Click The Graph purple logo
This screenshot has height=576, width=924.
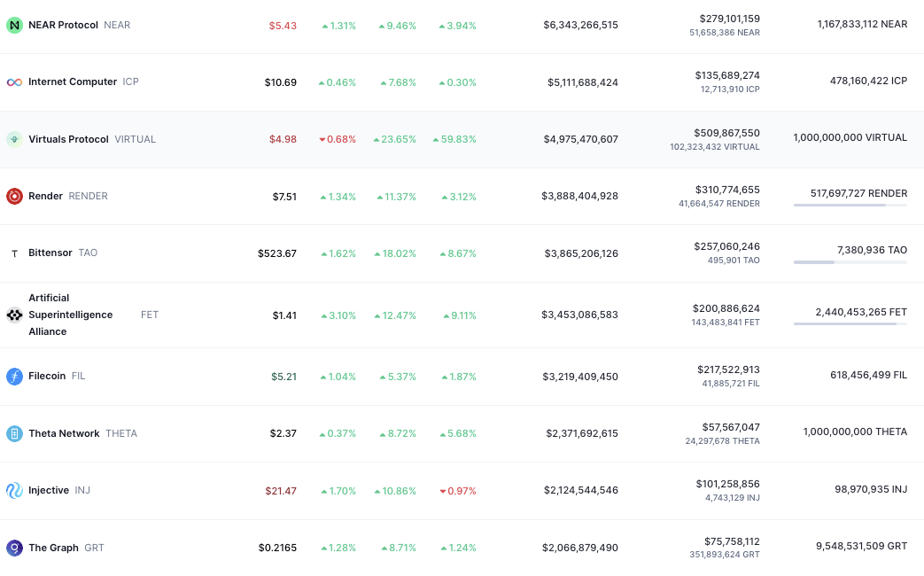coord(14,548)
